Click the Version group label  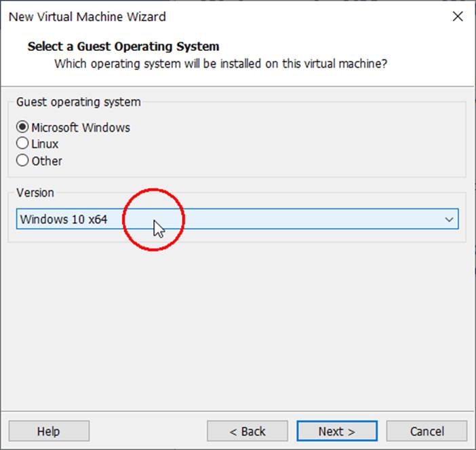pyautogui.click(x=35, y=192)
